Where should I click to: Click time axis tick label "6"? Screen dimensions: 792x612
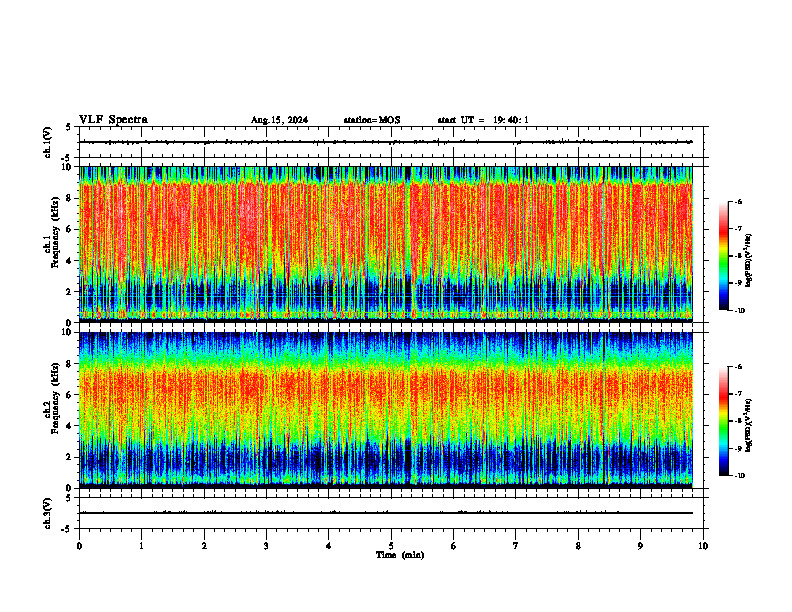(454, 546)
